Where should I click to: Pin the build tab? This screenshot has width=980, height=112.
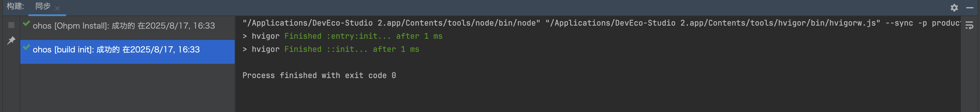click(11, 40)
